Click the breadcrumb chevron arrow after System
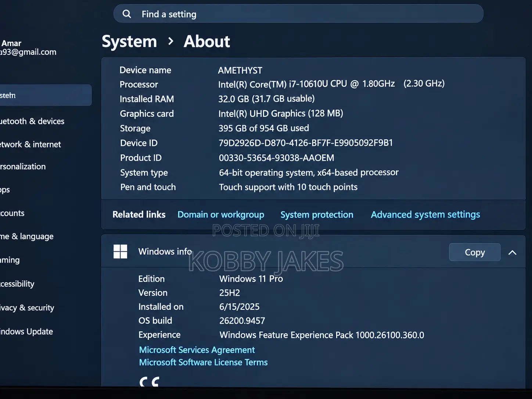Viewport: 532px width, 399px height. tap(170, 41)
